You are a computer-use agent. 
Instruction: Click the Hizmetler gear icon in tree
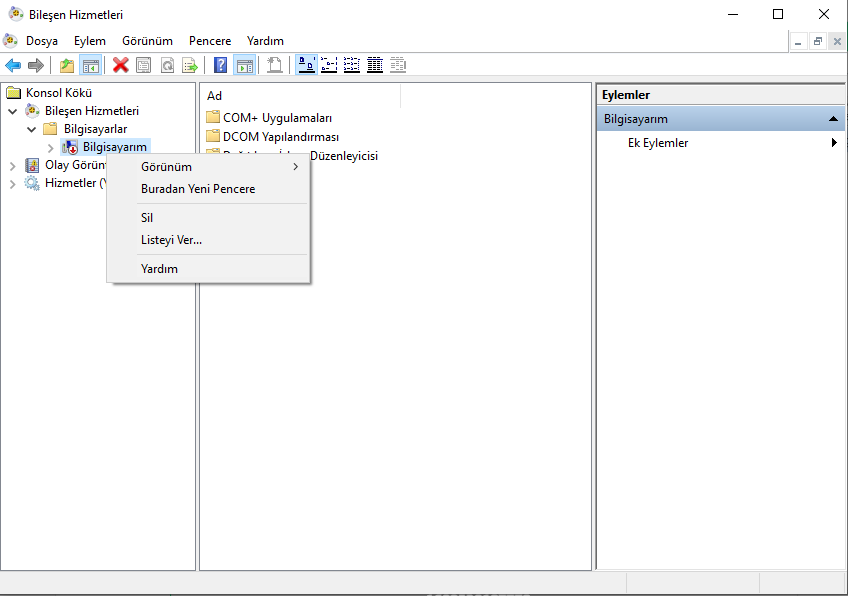point(32,183)
